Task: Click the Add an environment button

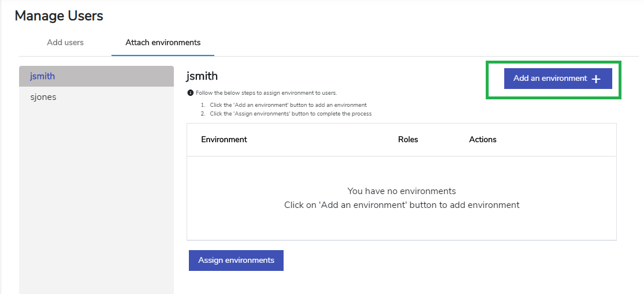Action: (558, 79)
